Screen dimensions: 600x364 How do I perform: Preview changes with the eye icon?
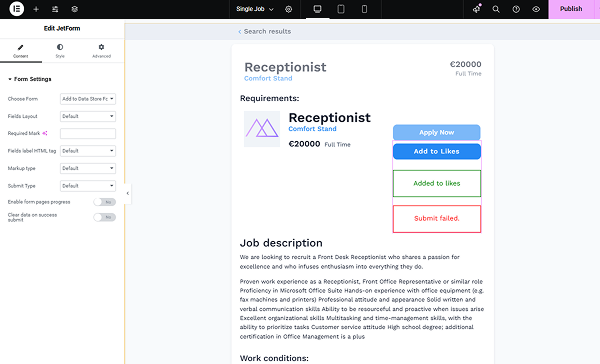point(536,9)
